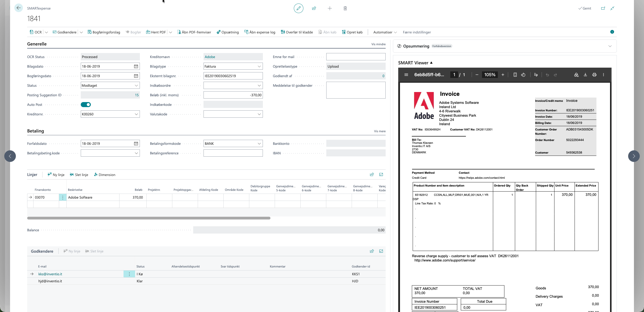644x312 pixels.
Task: Open row options for line 03070
Action: click(x=63, y=197)
